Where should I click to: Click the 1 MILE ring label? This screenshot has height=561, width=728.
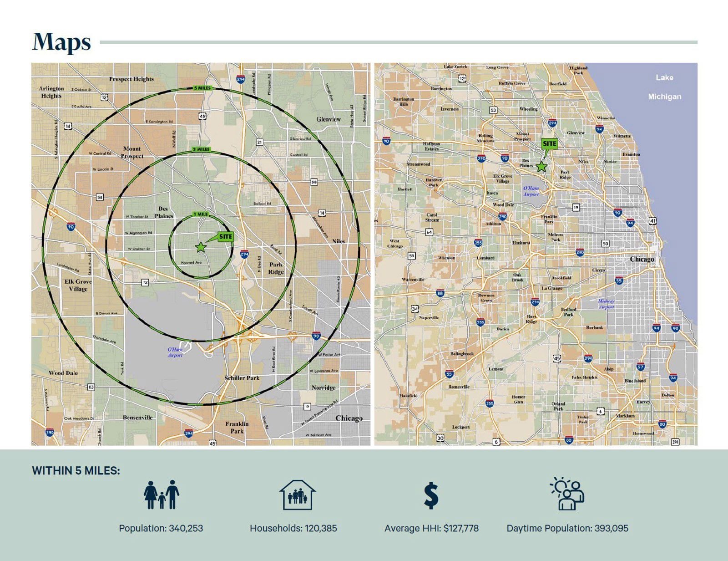tap(201, 214)
